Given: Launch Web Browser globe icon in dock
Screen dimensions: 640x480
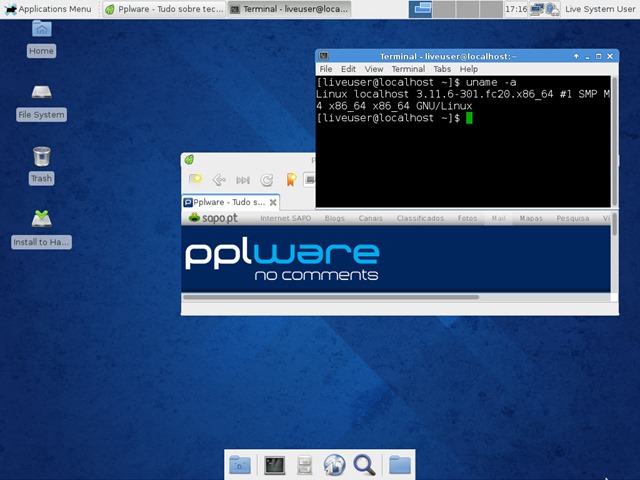Looking at the screenshot, I should coord(334,464).
